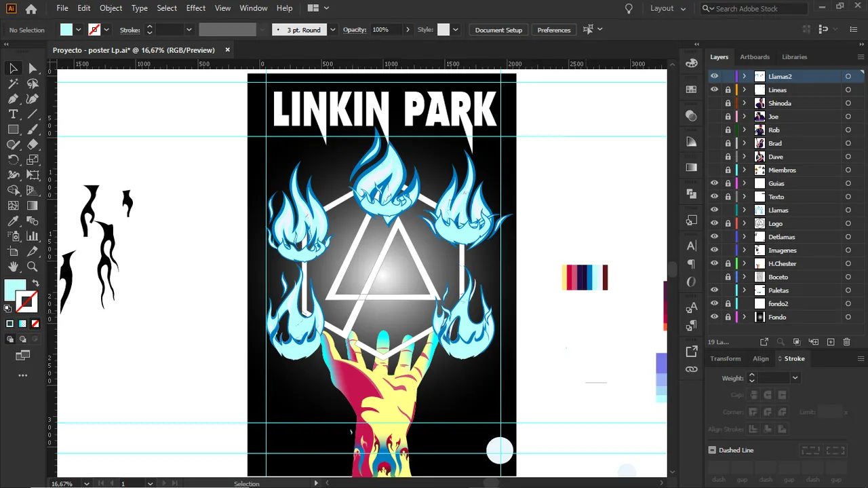The image size is (868, 488).
Task: Hide the Logo layer
Action: [714, 223]
